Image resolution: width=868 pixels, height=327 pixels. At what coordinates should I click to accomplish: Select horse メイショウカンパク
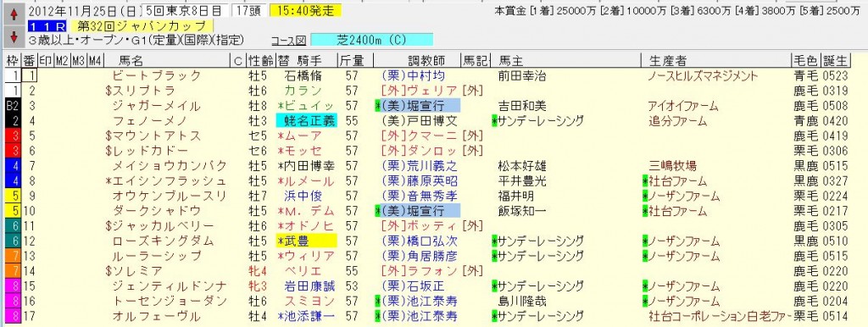pos(170,165)
